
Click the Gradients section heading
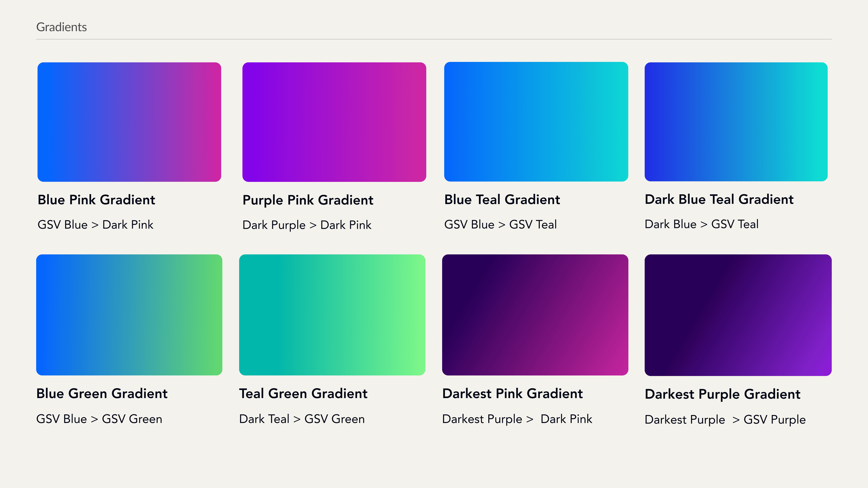point(61,27)
